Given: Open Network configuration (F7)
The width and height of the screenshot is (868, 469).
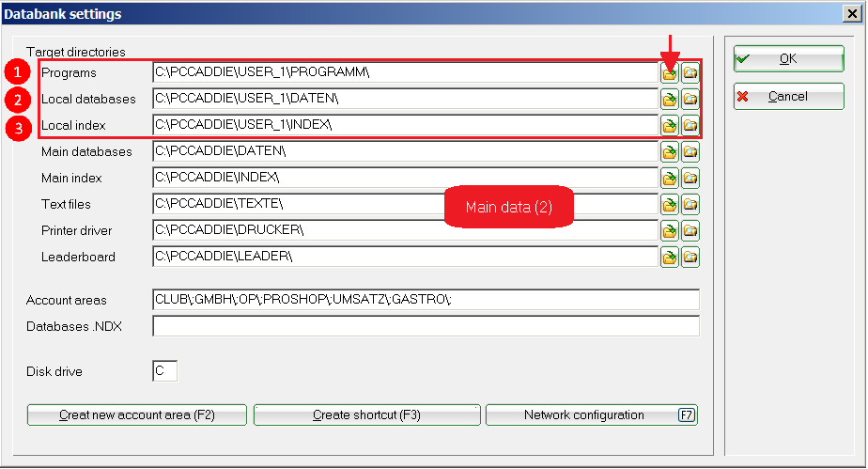Looking at the screenshot, I should click(x=592, y=414).
